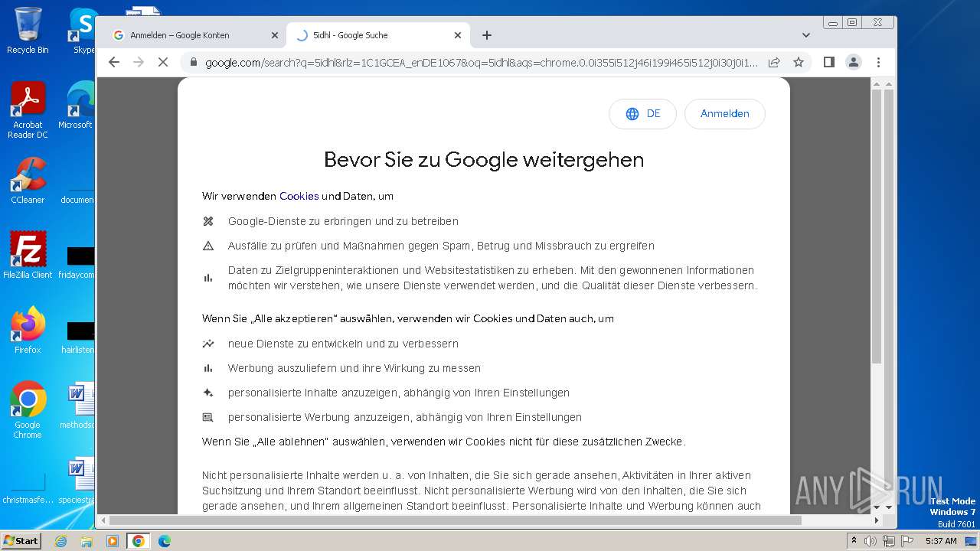
Task: Open the Skype desktop shortcut
Action: pyautogui.click(x=83, y=31)
